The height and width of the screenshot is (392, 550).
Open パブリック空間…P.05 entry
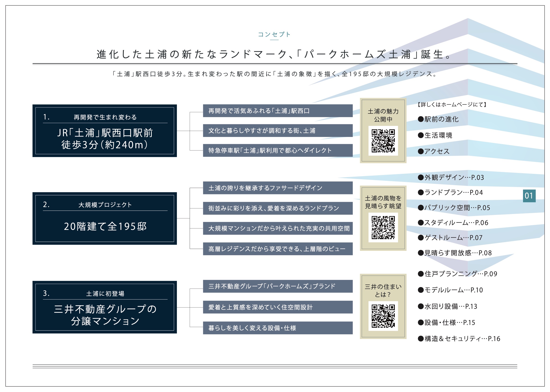coord(454,208)
